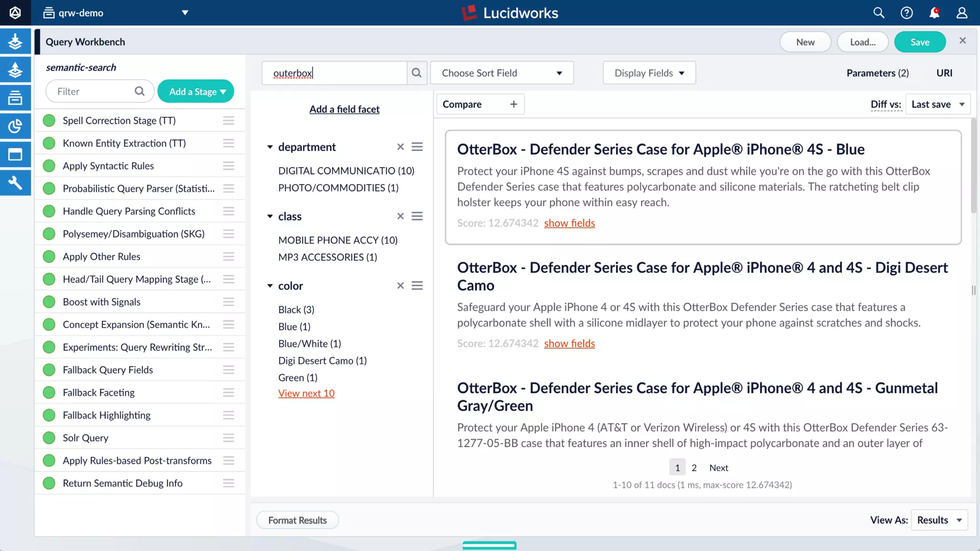Collapse the class facet triangle
980x551 pixels.
tap(270, 216)
